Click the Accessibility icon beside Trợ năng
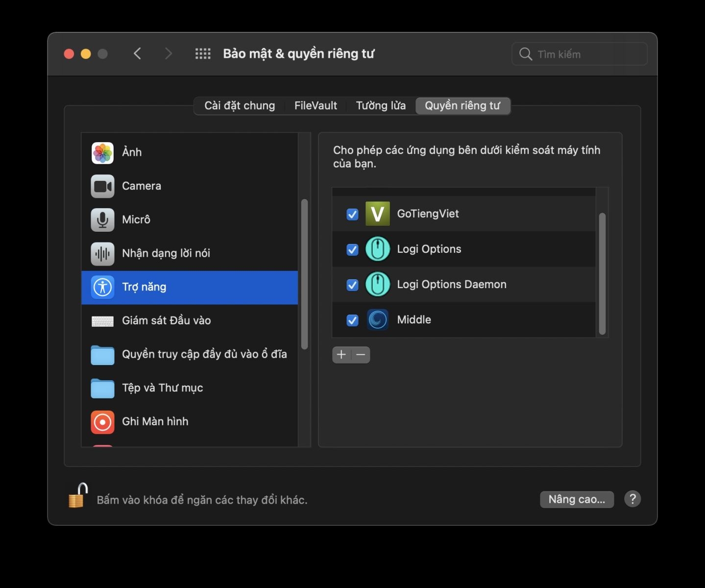 (102, 287)
